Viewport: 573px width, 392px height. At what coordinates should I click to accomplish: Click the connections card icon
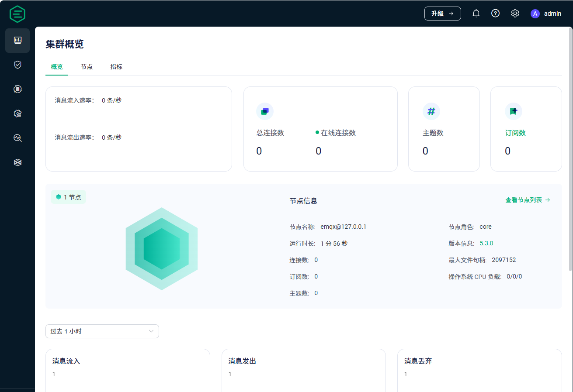265,111
